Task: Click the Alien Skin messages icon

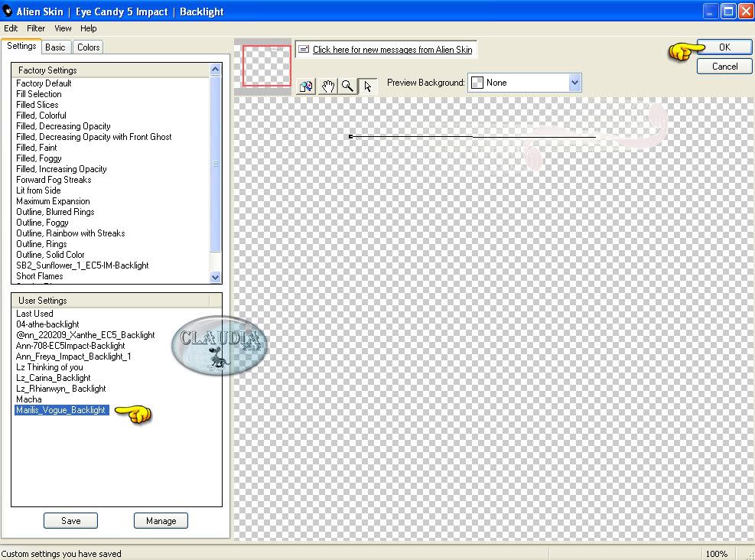Action: click(304, 49)
